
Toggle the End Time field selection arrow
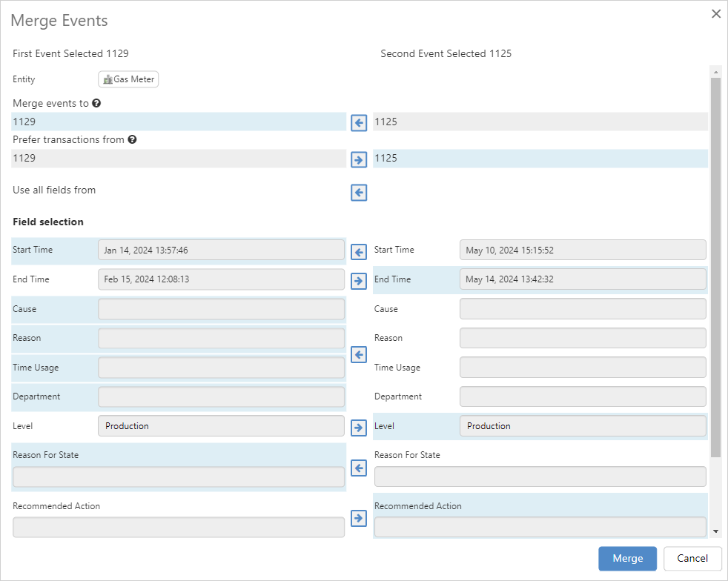(359, 281)
